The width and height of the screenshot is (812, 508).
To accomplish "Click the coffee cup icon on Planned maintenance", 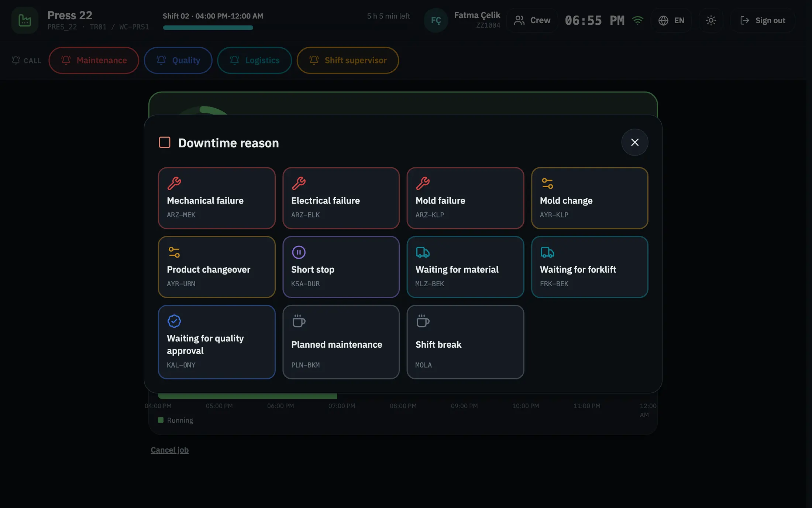I will pos(299,321).
